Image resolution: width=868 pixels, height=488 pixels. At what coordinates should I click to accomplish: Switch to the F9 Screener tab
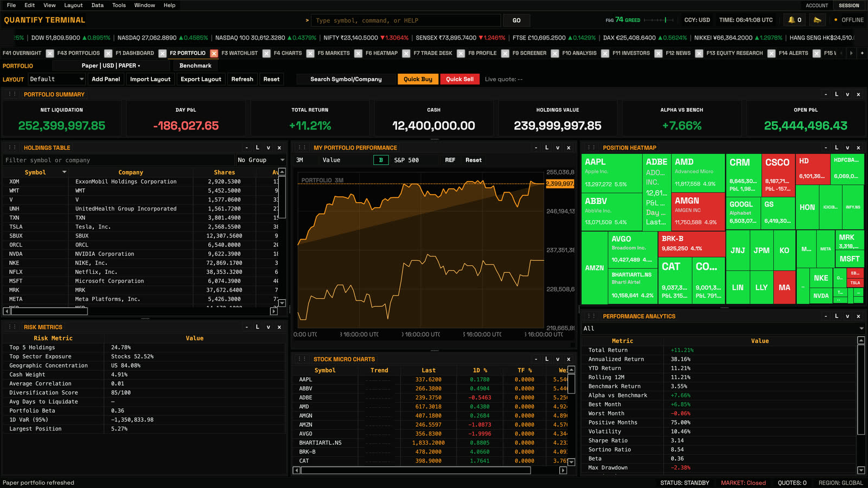(x=529, y=53)
